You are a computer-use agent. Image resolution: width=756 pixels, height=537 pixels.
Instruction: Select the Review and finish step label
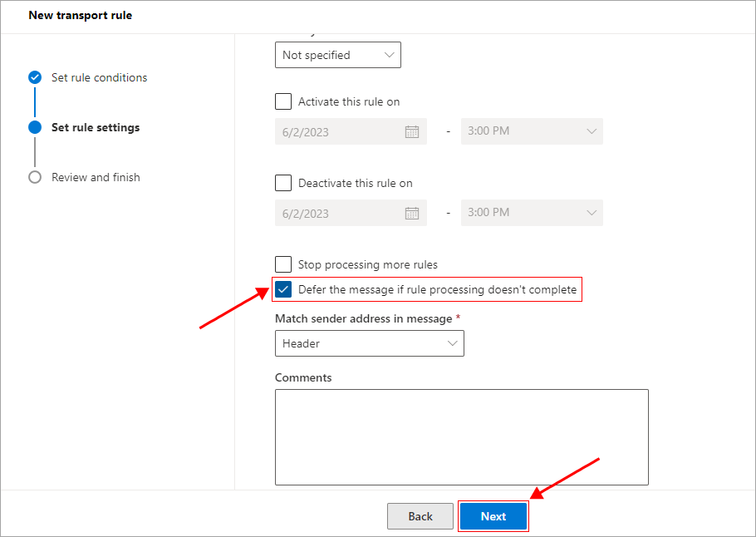[96, 177]
